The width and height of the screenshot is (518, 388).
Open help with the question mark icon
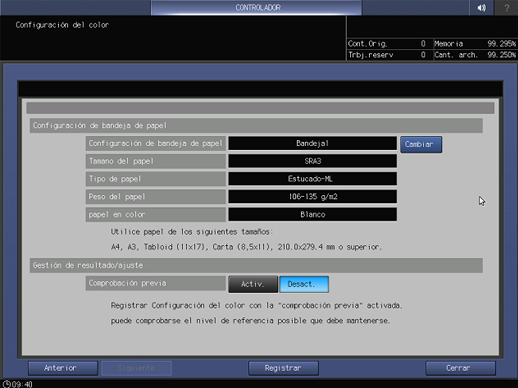click(506, 8)
